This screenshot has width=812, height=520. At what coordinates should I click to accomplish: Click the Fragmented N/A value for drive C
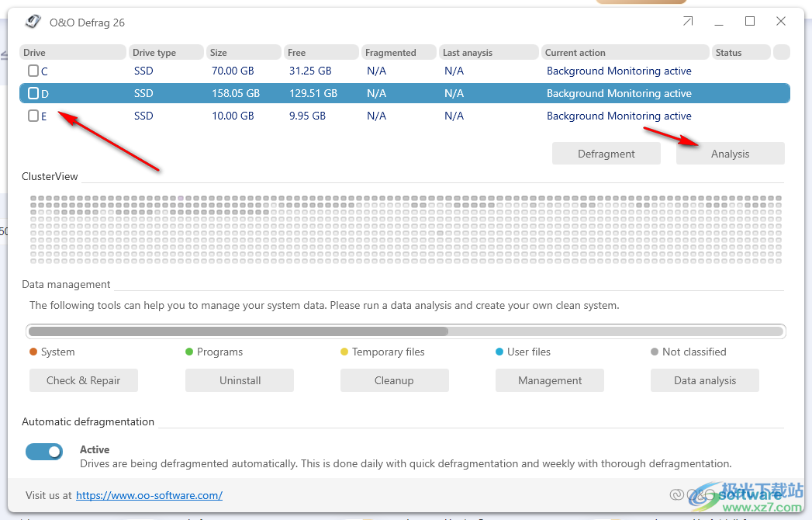click(376, 71)
